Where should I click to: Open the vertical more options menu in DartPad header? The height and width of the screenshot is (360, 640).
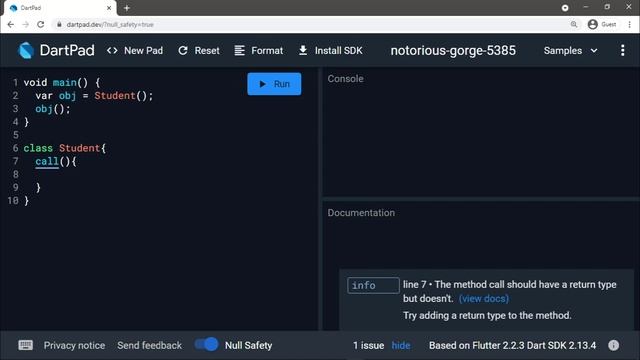click(622, 51)
